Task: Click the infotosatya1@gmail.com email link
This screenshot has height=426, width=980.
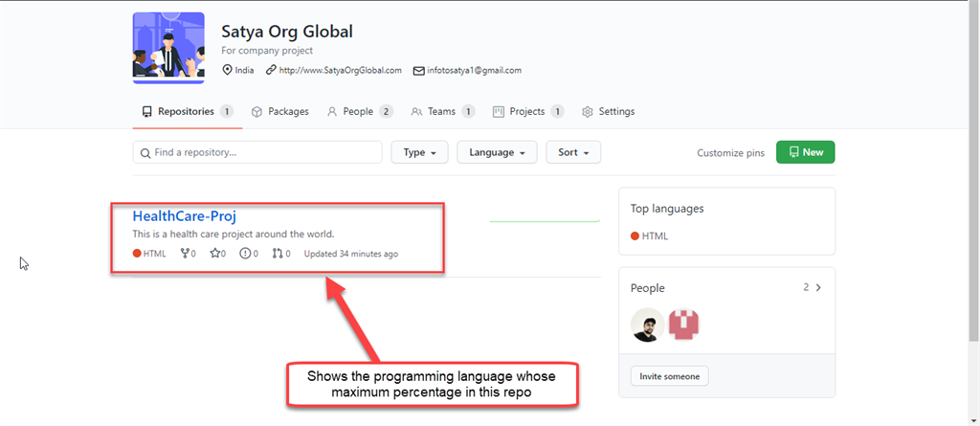Action: coord(474,70)
